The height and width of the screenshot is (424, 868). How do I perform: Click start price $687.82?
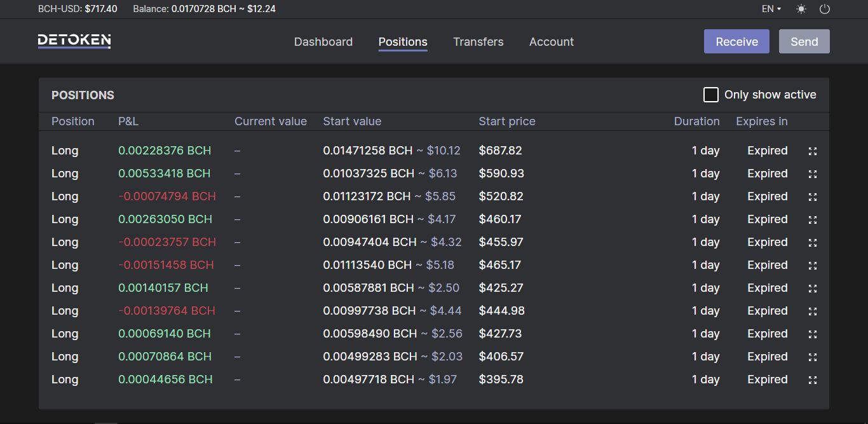click(500, 151)
